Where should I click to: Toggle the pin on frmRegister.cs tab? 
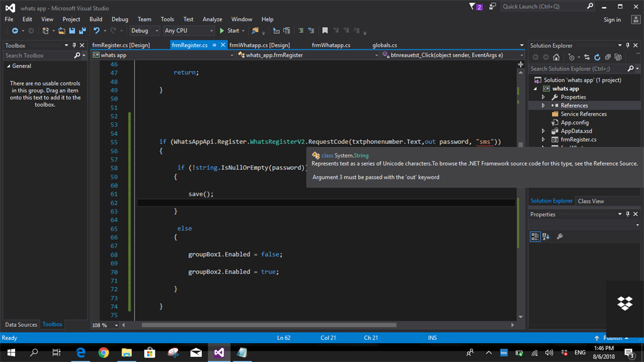[214, 45]
